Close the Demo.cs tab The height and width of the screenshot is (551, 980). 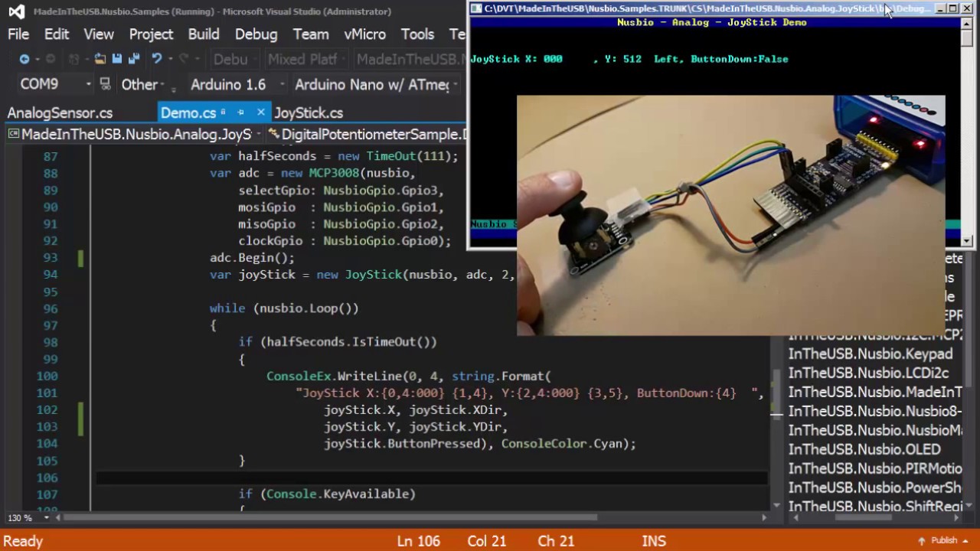click(x=260, y=112)
